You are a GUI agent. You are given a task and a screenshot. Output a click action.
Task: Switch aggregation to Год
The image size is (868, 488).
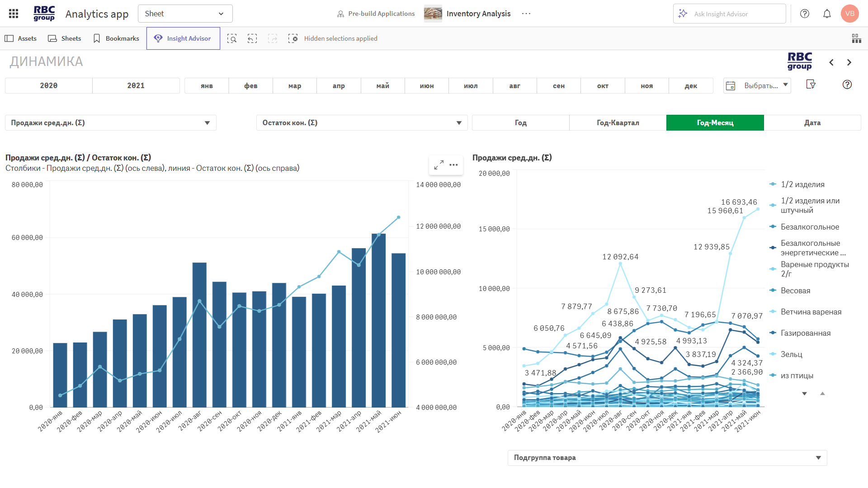(520, 122)
